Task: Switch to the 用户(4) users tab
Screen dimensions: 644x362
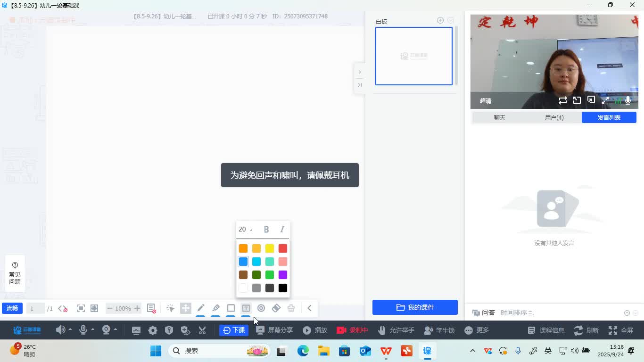Action: click(x=554, y=117)
